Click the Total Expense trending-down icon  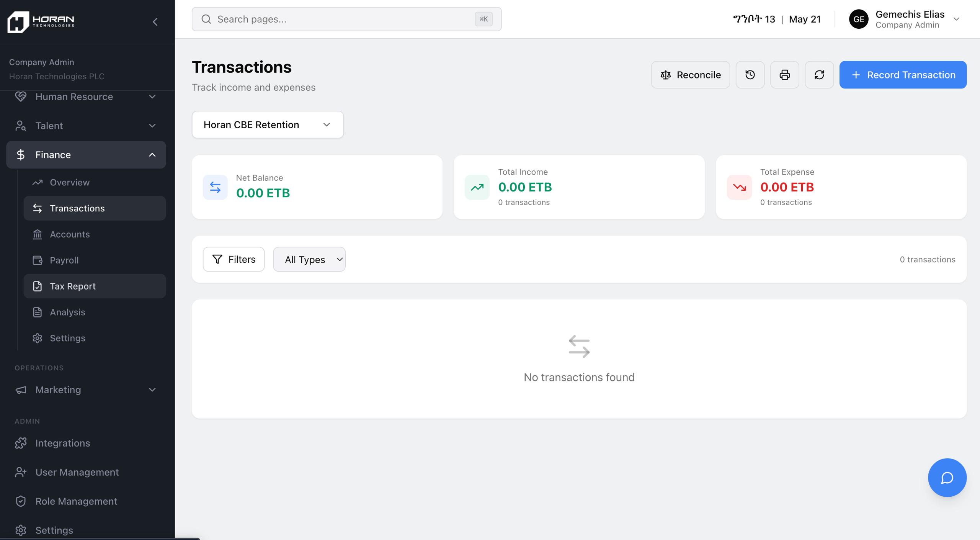tap(739, 187)
